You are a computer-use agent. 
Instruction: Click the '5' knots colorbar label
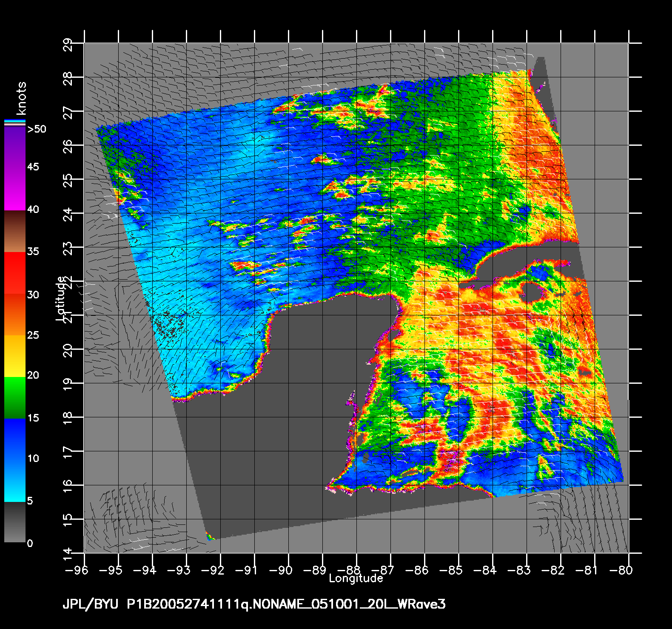coord(30,501)
